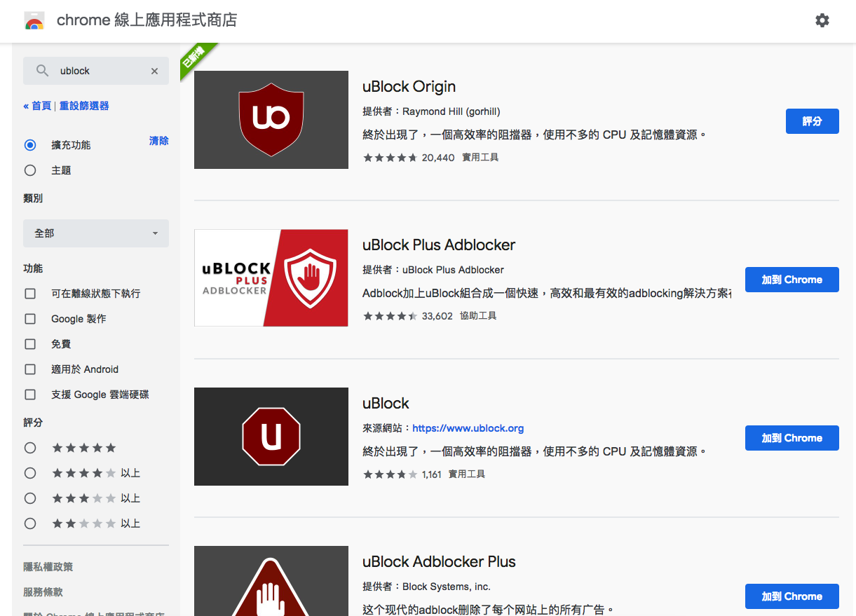Open the uBlock Origin shield thumbnail
Image resolution: width=856 pixels, height=616 pixels.
tap(271, 120)
